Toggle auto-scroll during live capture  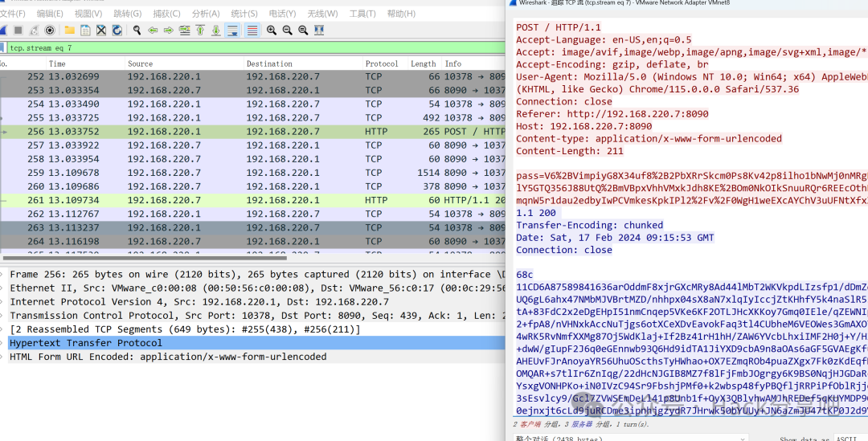click(233, 31)
